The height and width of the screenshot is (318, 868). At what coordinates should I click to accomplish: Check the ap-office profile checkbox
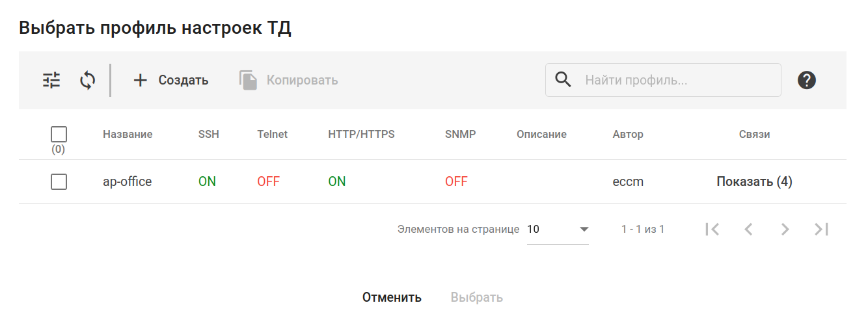(59, 182)
